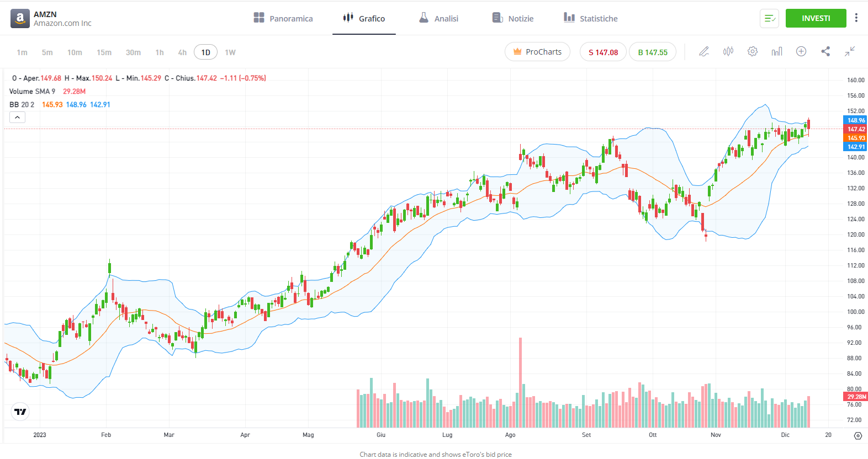Select the 10m timeframe
Image resolution: width=868 pixels, height=459 pixels.
[75, 52]
